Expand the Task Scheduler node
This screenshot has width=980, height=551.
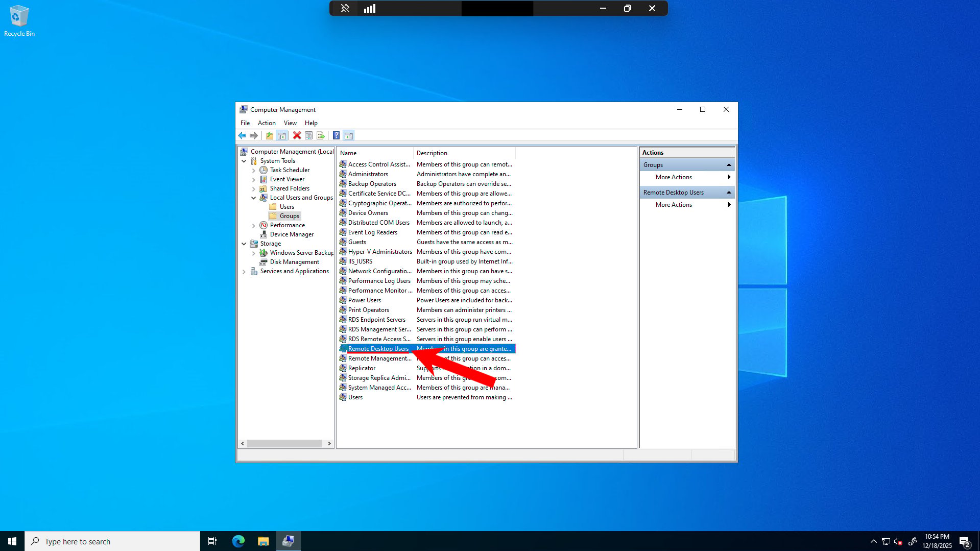pos(254,170)
